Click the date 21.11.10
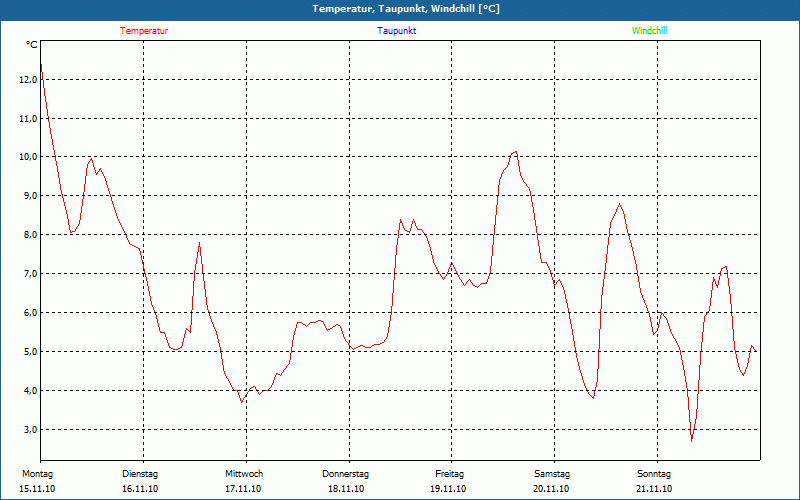Viewport: 800px width, 500px height. coord(654,489)
